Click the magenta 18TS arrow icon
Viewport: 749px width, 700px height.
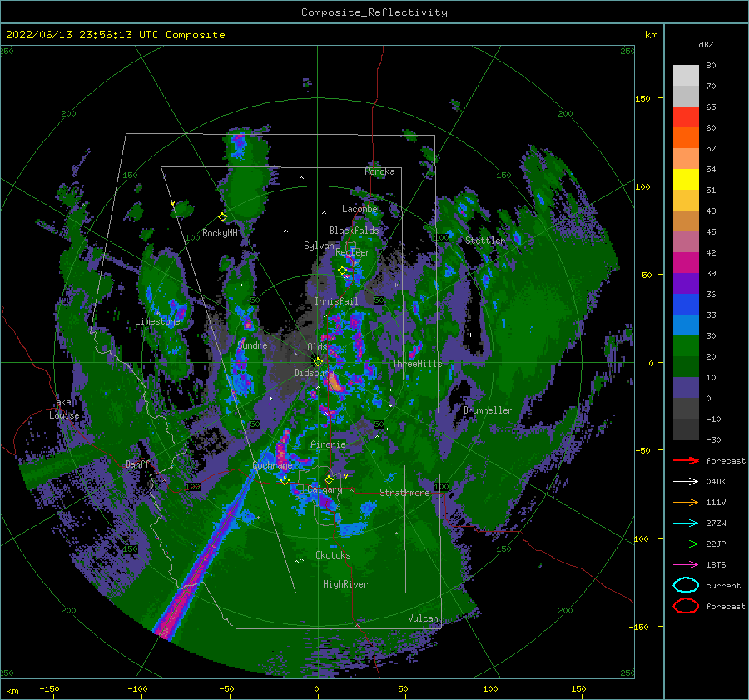(686, 565)
